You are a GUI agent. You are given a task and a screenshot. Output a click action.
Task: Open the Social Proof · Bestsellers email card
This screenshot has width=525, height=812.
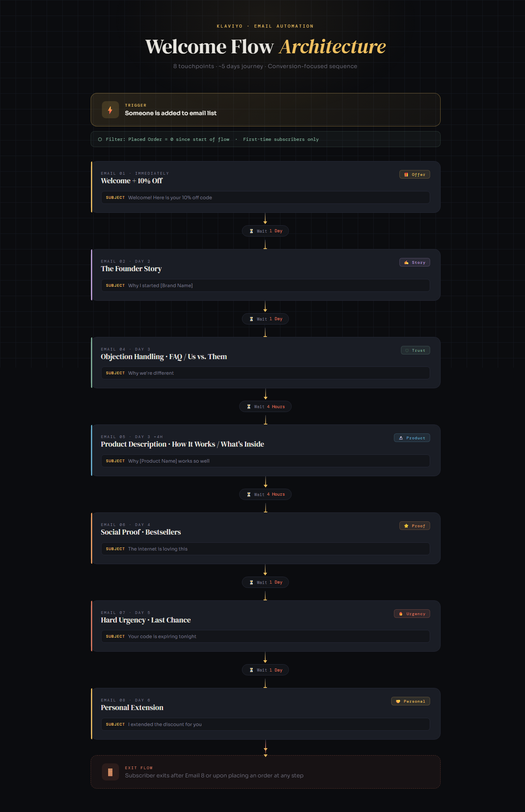pyautogui.click(x=265, y=538)
